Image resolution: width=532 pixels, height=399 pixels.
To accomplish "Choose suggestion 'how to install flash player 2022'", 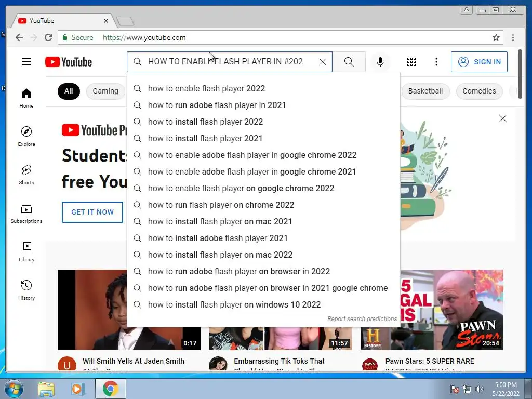I will pyautogui.click(x=263, y=122).
